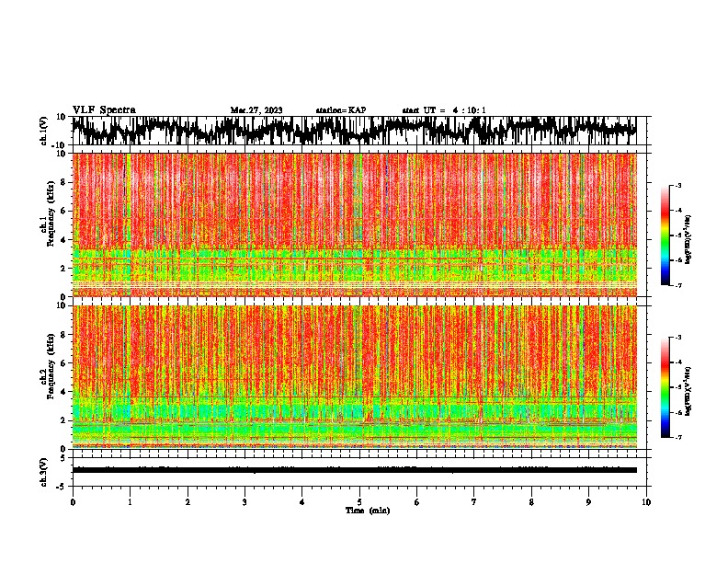Click the time axis tick label "4"
The image size is (728, 563).
(301, 502)
